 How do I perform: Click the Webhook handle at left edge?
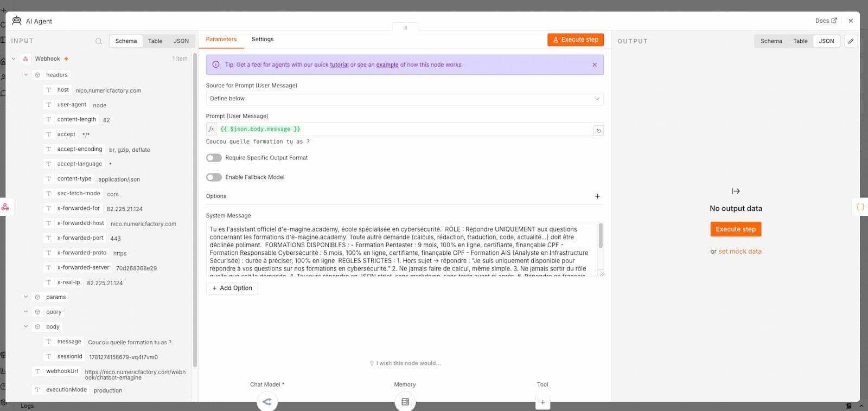[5, 207]
